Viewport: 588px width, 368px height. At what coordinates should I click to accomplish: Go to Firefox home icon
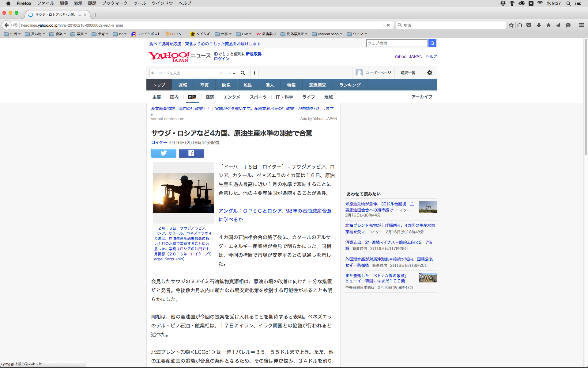click(548, 25)
